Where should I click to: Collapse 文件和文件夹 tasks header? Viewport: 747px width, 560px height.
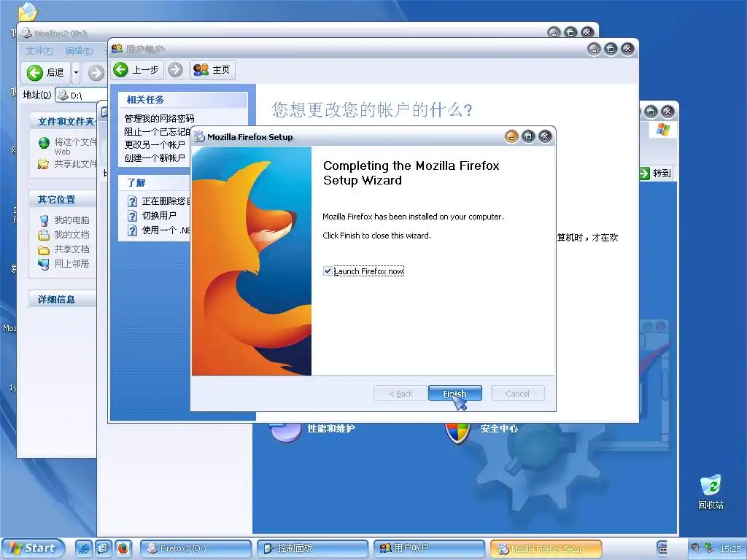click(x=62, y=122)
